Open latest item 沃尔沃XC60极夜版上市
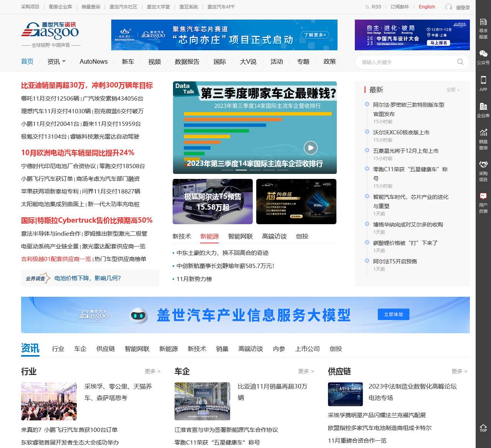 tap(401, 132)
